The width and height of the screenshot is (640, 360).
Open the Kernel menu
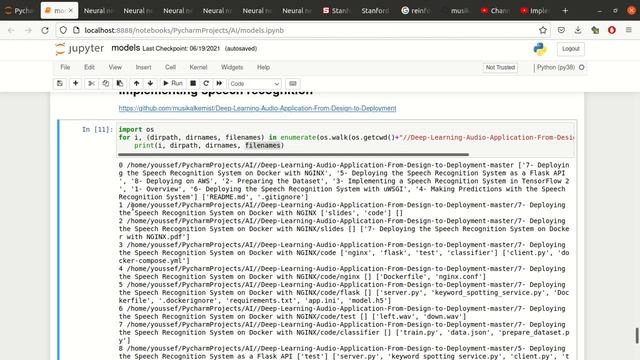(198, 67)
